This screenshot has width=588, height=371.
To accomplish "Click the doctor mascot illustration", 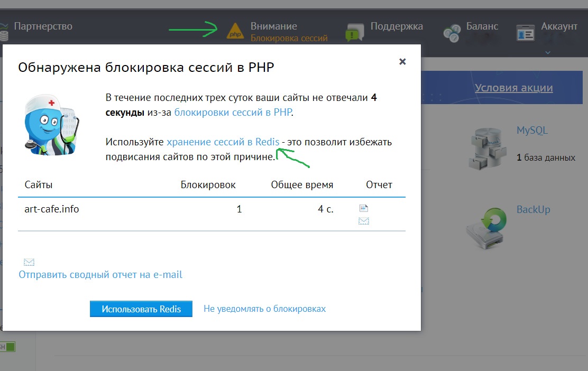I will coord(52,125).
